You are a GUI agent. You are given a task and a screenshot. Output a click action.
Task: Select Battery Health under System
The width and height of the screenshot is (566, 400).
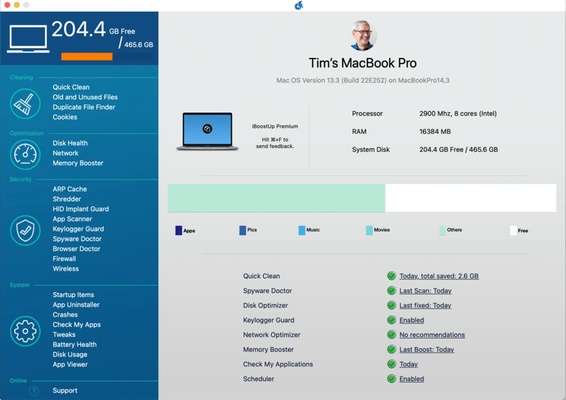(75, 344)
